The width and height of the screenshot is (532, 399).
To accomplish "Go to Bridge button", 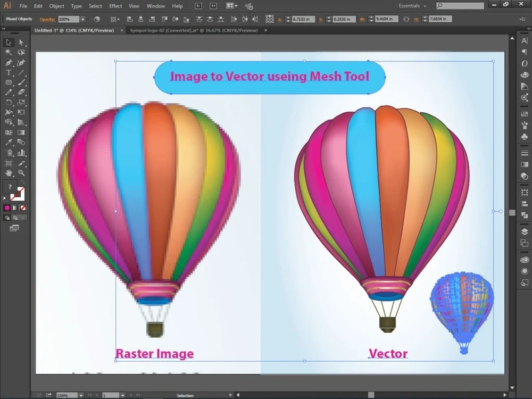I will [x=198, y=6].
